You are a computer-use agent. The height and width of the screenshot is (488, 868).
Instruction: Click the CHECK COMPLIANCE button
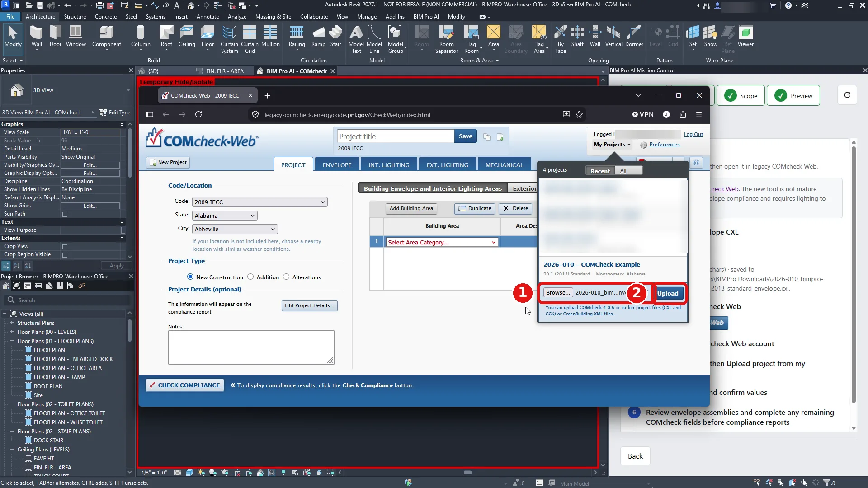[x=184, y=385]
